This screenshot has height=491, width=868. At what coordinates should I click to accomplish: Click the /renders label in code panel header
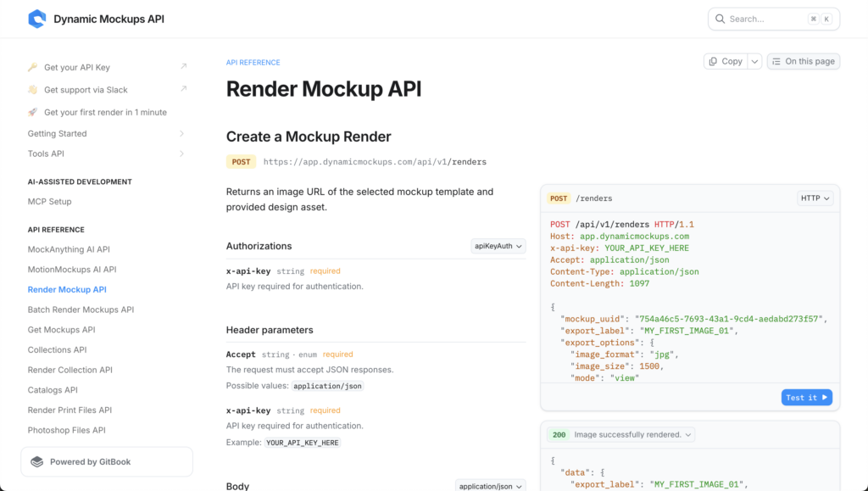click(594, 198)
